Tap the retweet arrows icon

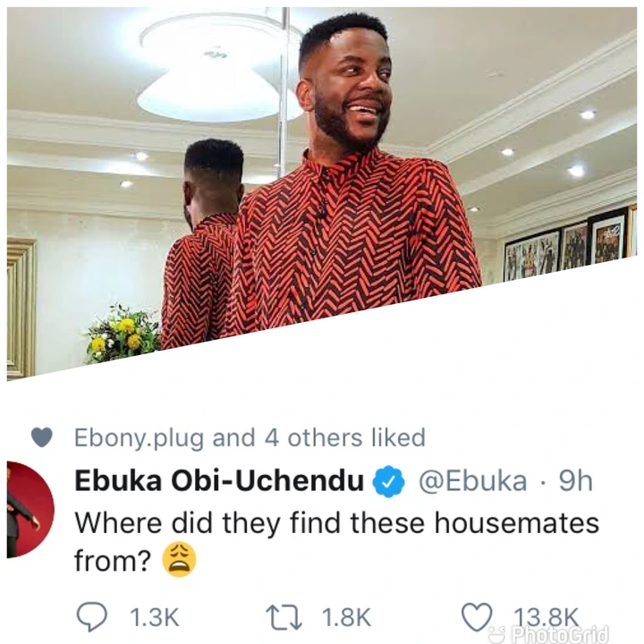coord(292,617)
